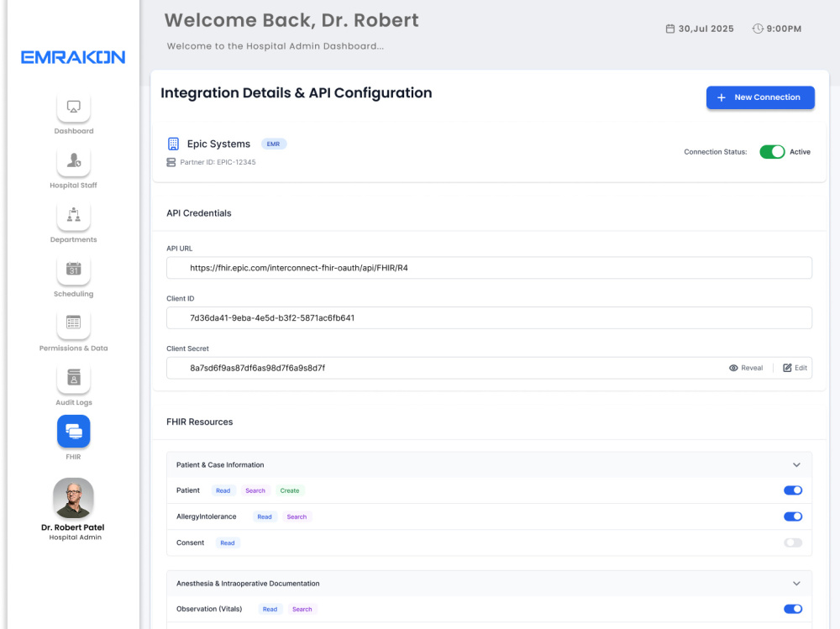
Task: Select the Departments menu label
Action: pyautogui.click(x=73, y=239)
